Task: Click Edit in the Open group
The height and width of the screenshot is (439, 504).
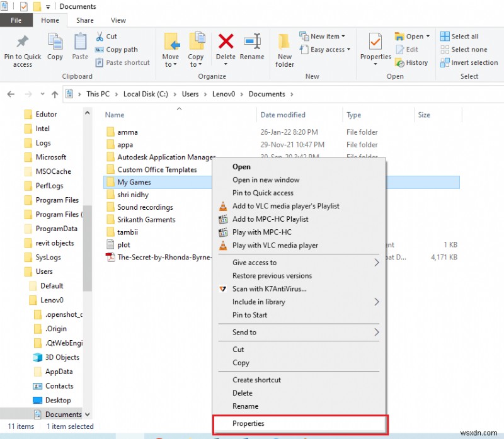Action: click(406, 50)
